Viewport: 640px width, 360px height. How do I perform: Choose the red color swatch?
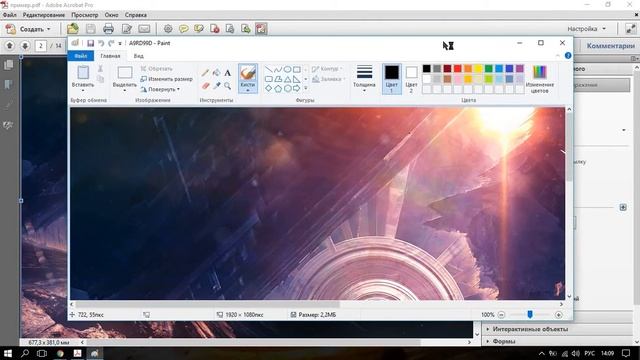[458, 69]
